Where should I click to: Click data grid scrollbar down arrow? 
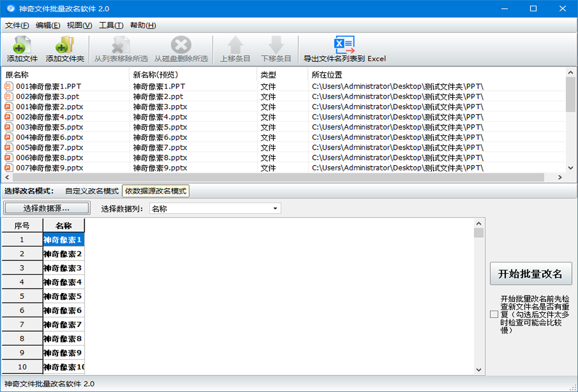tap(478, 369)
